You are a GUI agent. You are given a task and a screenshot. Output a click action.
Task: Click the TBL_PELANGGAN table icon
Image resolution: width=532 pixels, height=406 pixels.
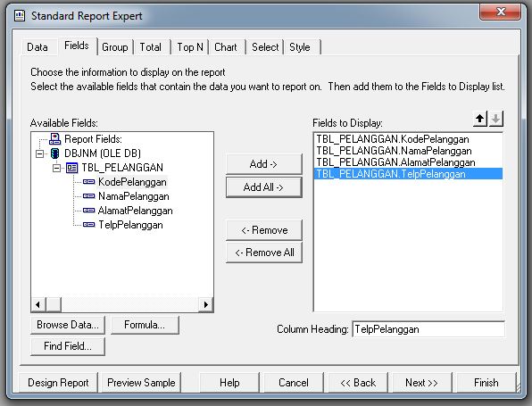click(x=71, y=168)
